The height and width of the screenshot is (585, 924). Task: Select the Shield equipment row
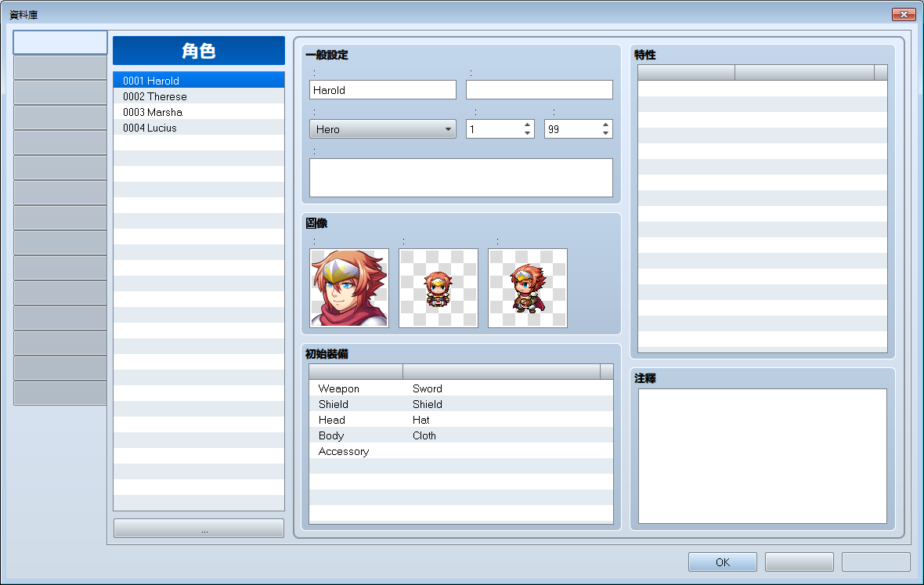460,405
